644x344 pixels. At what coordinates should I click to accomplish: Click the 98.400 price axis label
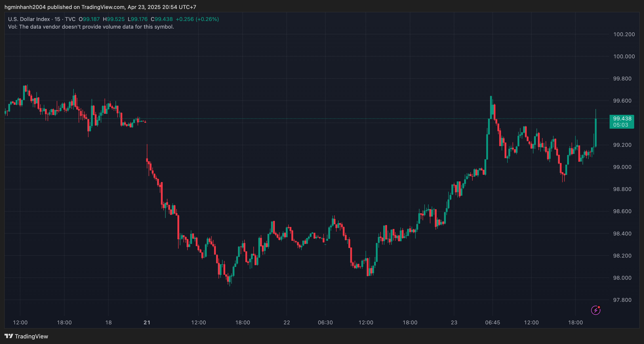(x=622, y=234)
